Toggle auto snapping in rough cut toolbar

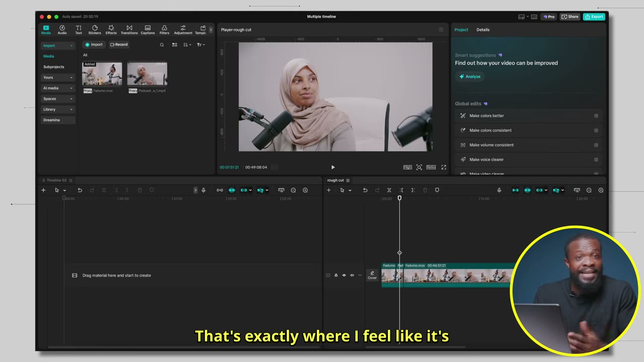[x=527, y=190]
